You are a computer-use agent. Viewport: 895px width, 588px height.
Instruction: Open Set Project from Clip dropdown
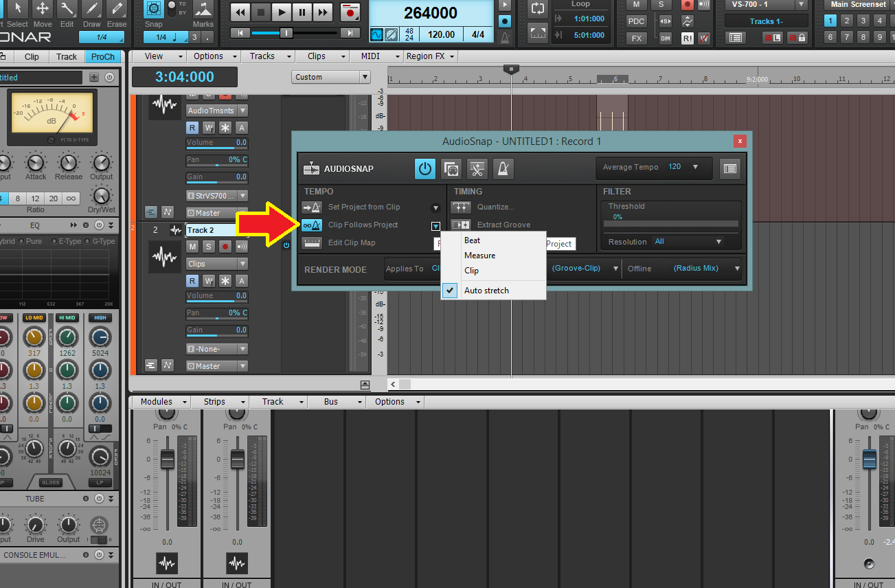pyautogui.click(x=435, y=207)
